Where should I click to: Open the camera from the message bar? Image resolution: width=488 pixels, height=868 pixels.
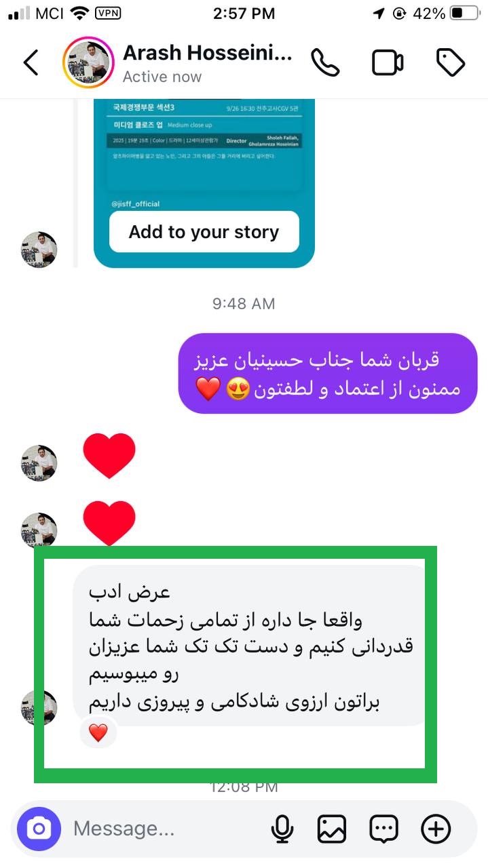tap(39, 829)
